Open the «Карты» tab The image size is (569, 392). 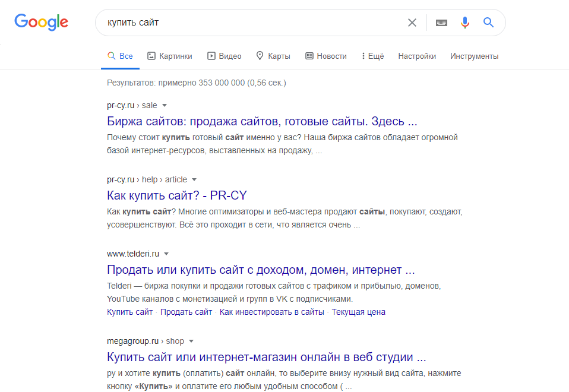[273, 56]
